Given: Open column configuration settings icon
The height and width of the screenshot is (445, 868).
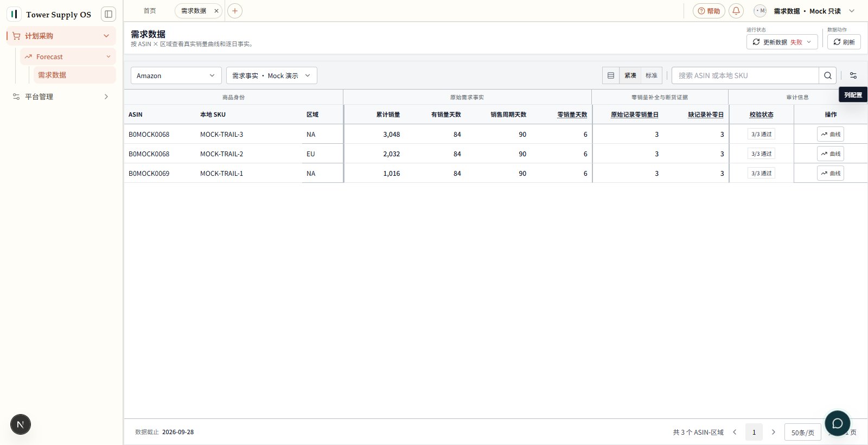Looking at the screenshot, I should coord(853,75).
